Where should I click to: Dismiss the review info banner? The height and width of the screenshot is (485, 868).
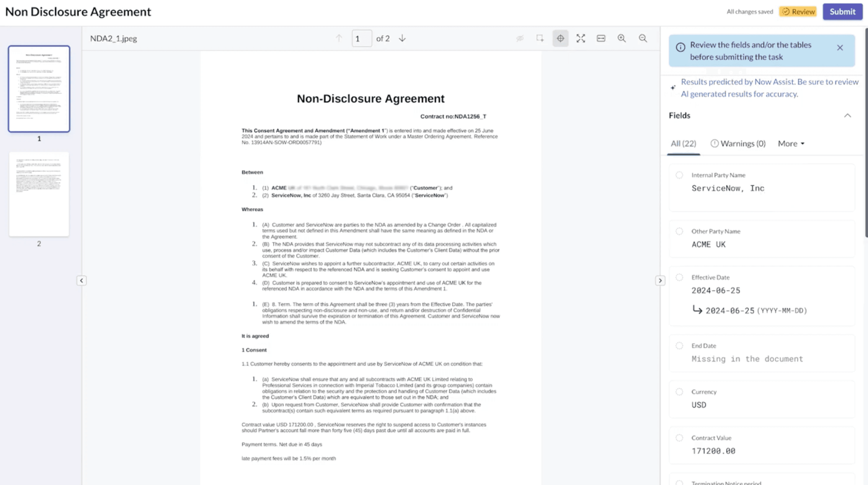[840, 48]
